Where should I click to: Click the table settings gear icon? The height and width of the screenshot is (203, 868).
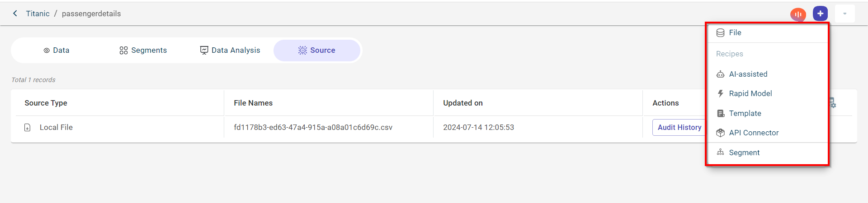pos(833,103)
